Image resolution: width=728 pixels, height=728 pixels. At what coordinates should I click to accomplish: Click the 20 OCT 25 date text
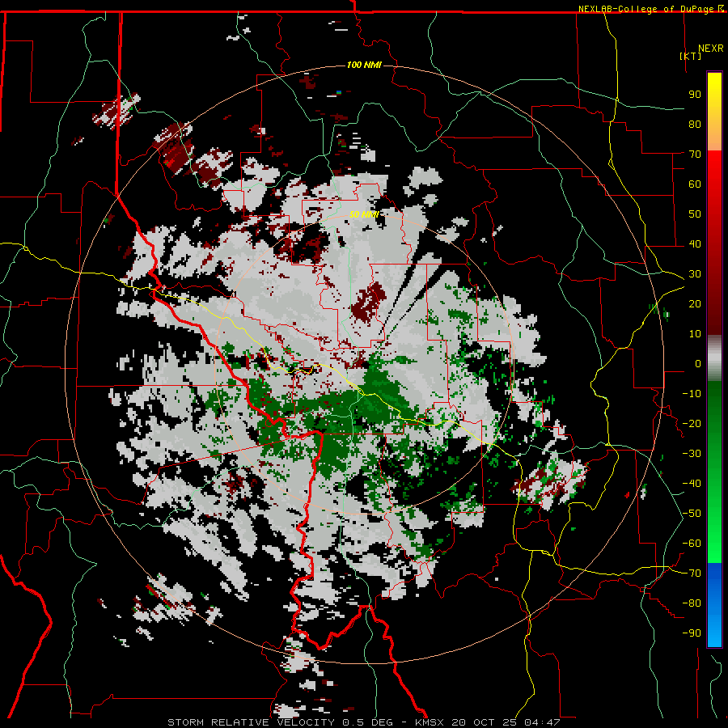(x=484, y=722)
